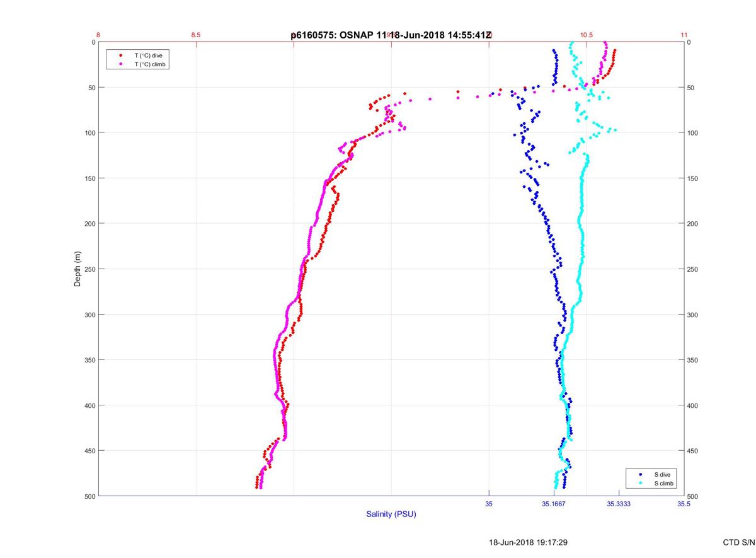The width and height of the screenshot is (756, 558).
Task: Click the '35.1667' salinity tick label
Action: pyautogui.click(x=554, y=504)
